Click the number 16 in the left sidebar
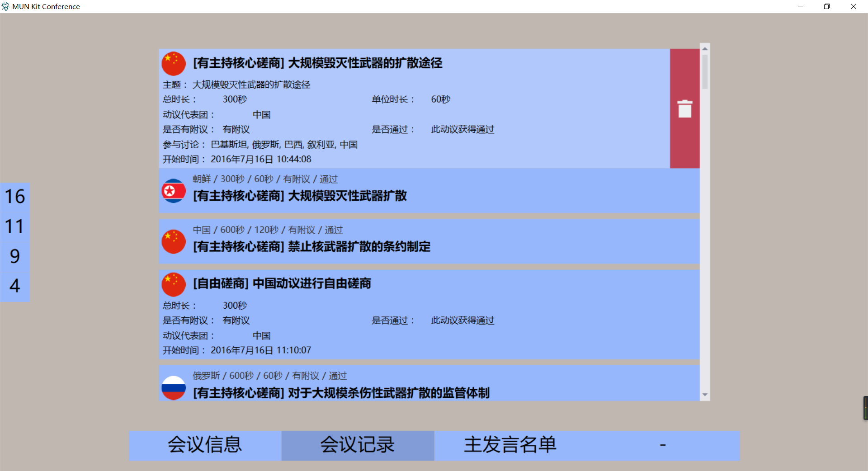Screen dimensions: 868x471 pyautogui.click(x=14, y=197)
